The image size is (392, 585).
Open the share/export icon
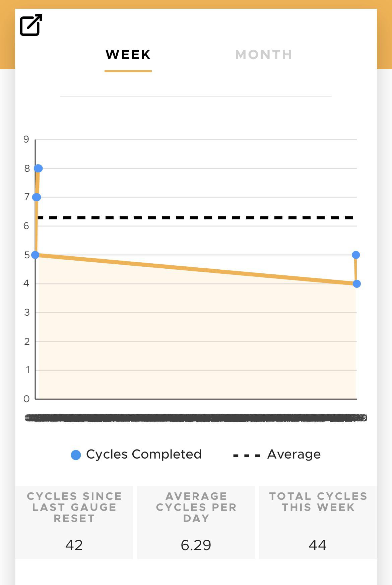pos(31,25)
